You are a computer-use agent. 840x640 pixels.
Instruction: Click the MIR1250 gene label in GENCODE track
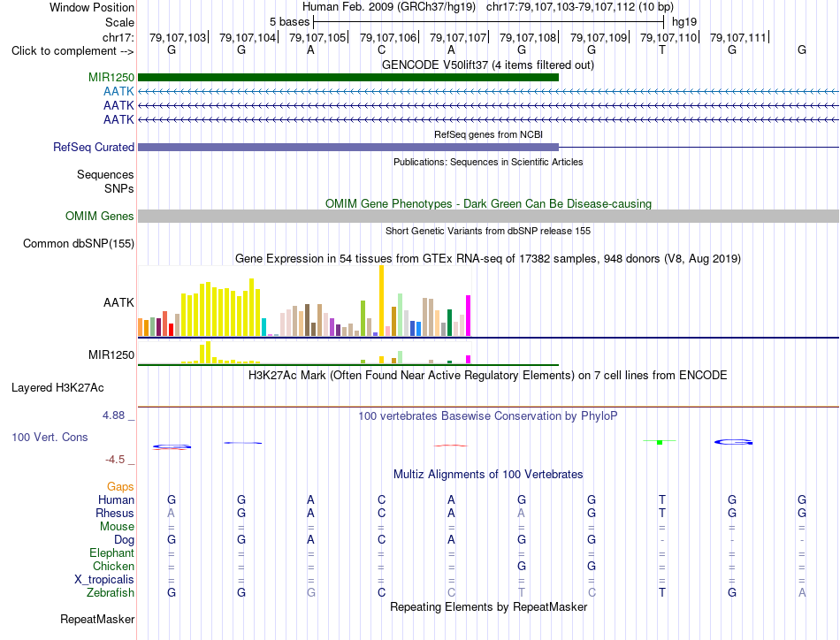(x=111, y=77)
